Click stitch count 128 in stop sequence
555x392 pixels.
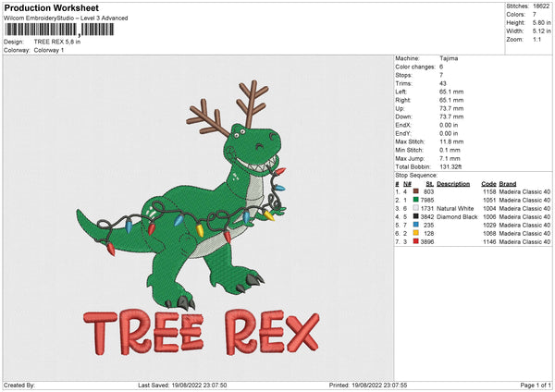coord(428,234)
